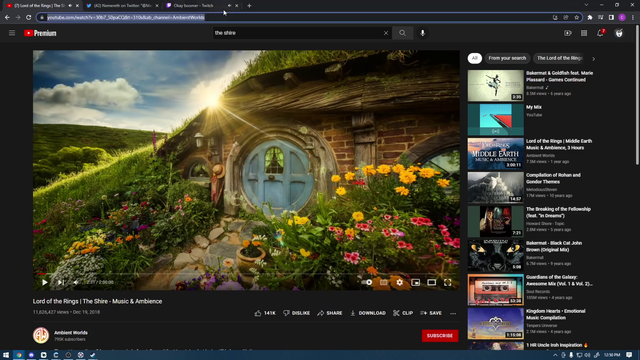The height and width of the screenshot is (360, 640).
Task: Play the video
Action: 44,282
